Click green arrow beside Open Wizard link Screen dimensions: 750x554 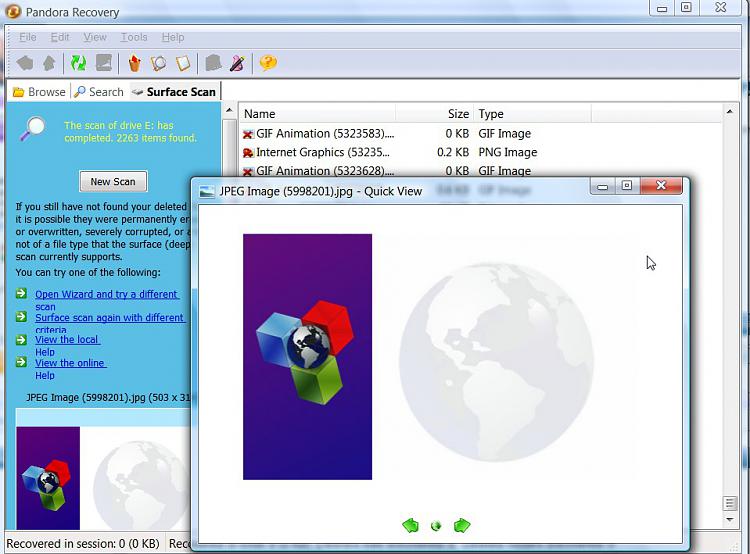click(21, 293)
